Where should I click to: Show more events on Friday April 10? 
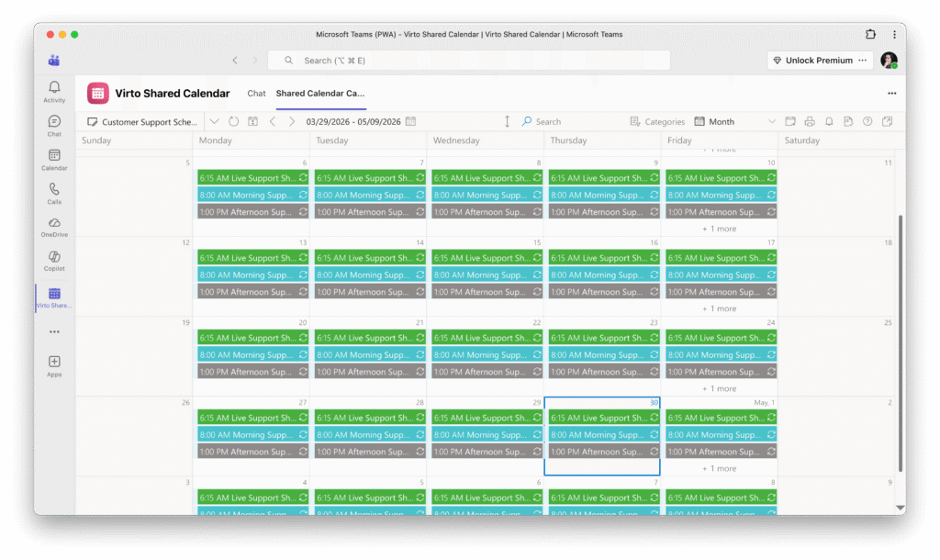[x=720, y=229]
